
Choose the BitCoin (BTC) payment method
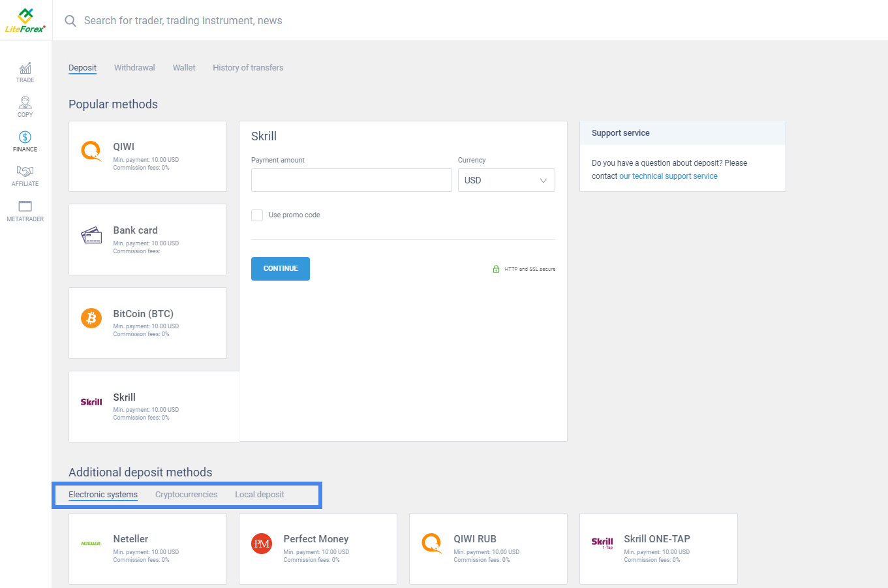click(147, 323)
